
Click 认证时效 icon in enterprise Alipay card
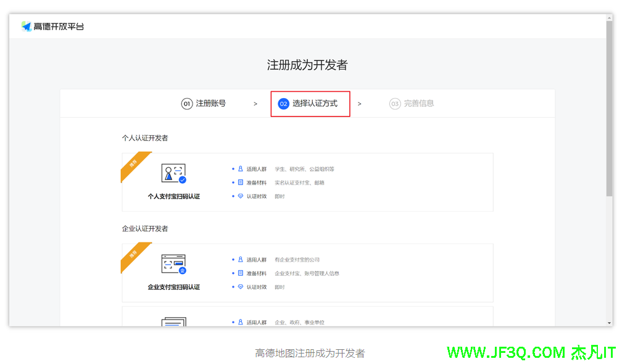point(241,287)
